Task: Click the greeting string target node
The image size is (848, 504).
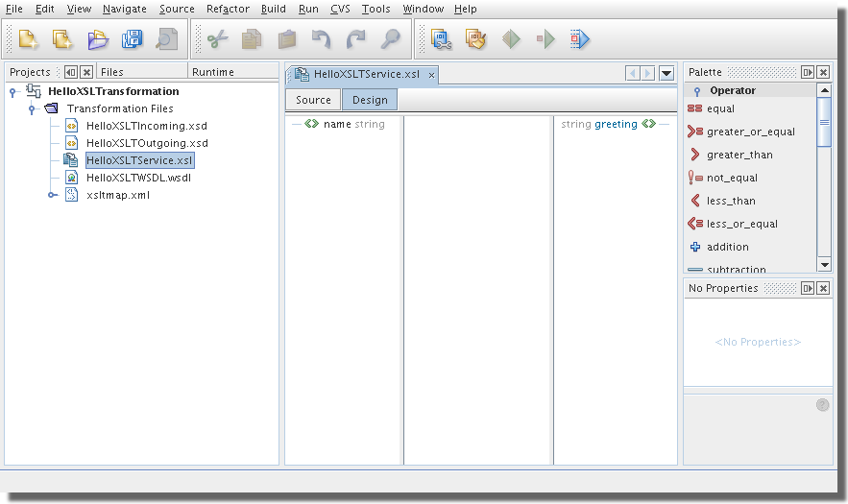Action: pos(609,125)
